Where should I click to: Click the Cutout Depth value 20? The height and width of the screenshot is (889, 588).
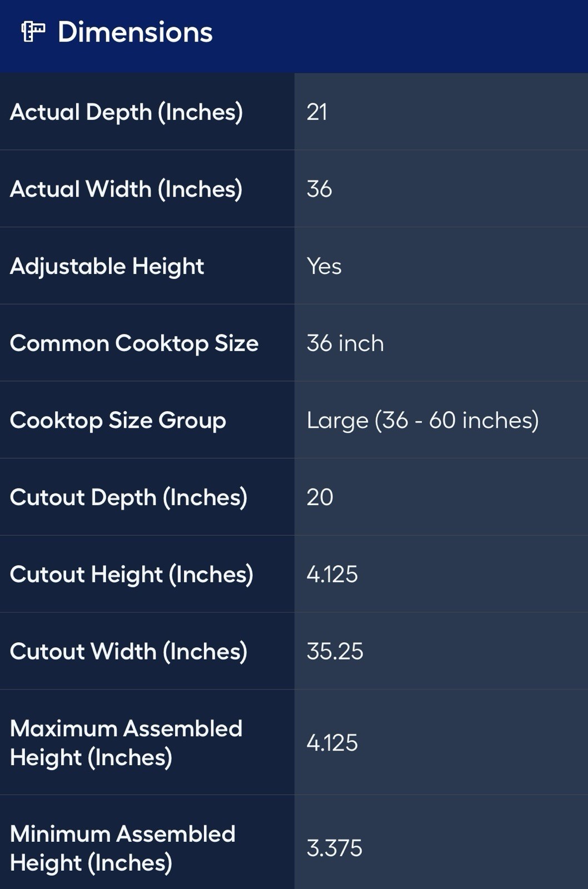(x=320, y=497)
